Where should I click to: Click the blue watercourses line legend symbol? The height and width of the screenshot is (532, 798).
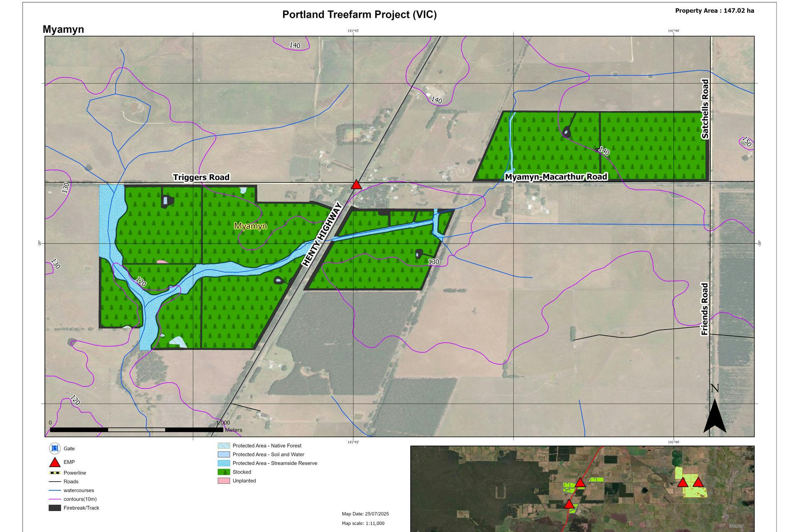pyautogui.click(x=55, y=490)
